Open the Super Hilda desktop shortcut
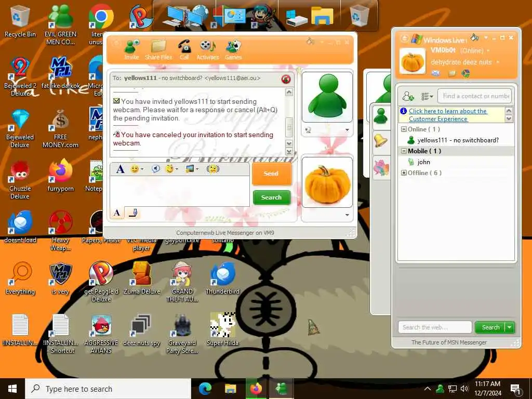The height and width of the screenshot is (399, 532). pyautogui.click(x=222, y=329)
